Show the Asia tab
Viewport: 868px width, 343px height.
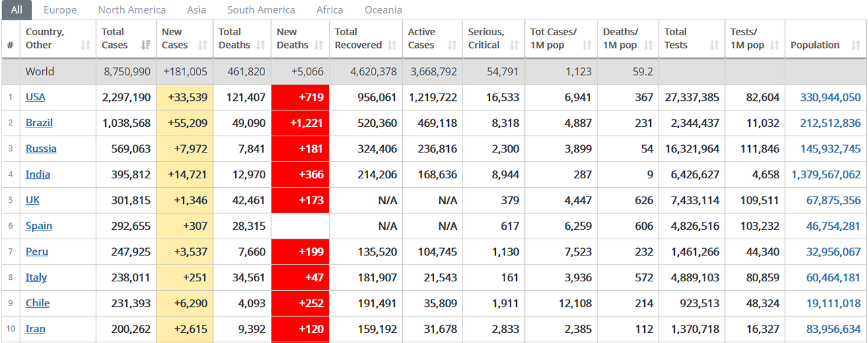point(197,10)
